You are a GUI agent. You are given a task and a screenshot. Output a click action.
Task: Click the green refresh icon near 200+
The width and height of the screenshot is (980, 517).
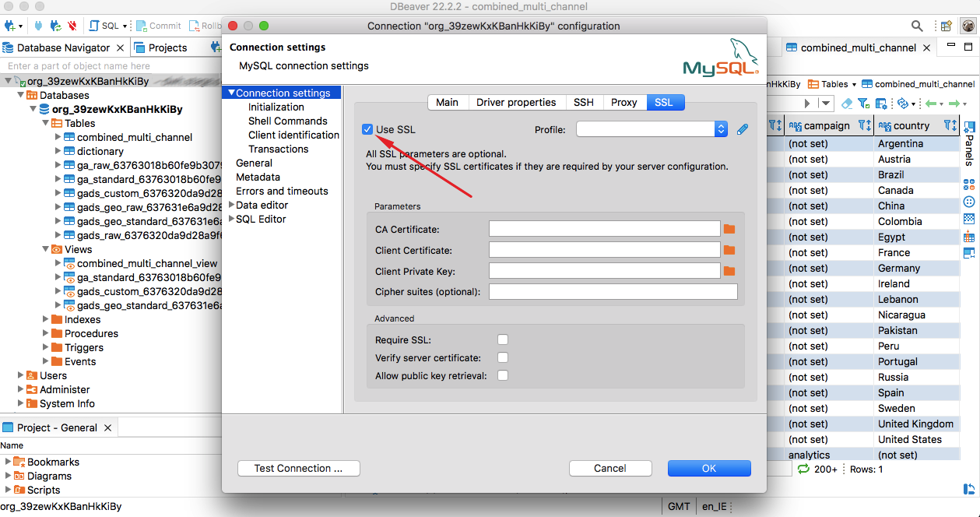tap(804, 469)
